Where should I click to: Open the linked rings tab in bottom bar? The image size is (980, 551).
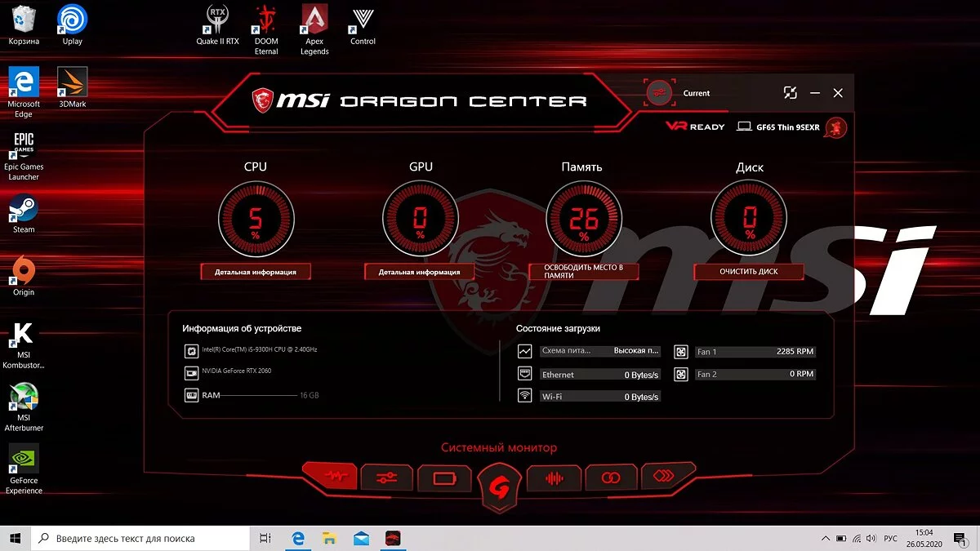click(611, 478)
